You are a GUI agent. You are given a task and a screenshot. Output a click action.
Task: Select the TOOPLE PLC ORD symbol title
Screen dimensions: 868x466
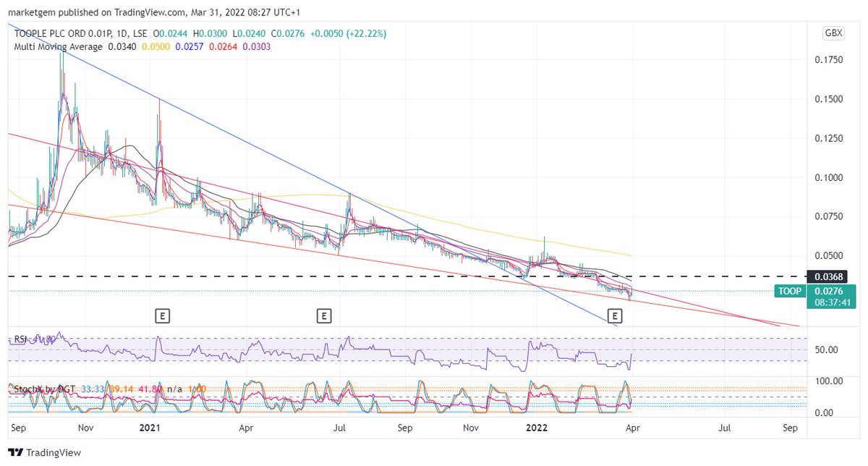(58, 33)
